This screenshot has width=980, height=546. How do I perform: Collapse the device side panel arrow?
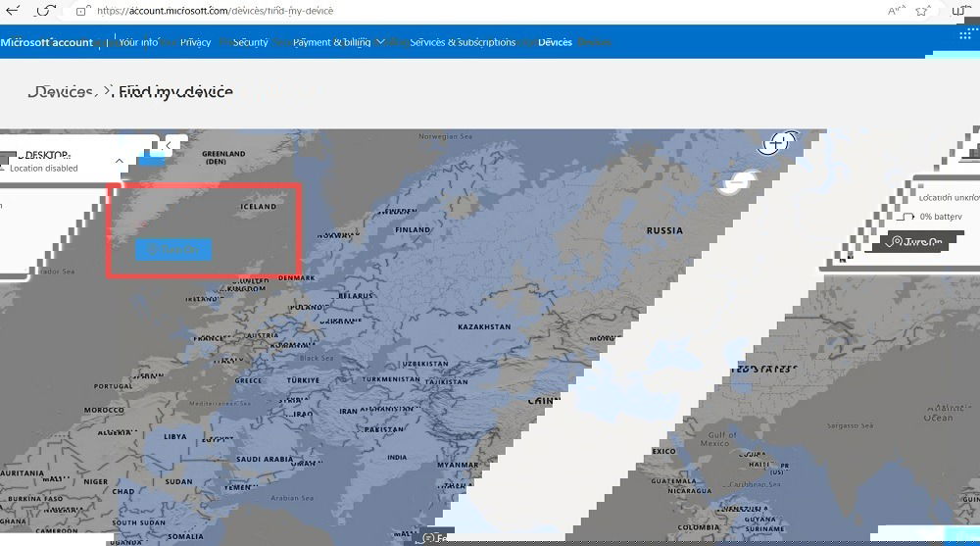[169, 145]
